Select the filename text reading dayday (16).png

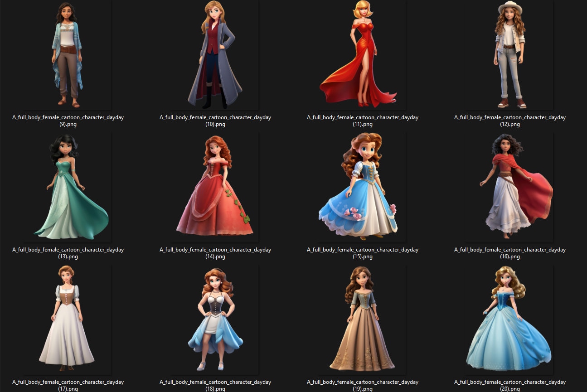point(510,253)
